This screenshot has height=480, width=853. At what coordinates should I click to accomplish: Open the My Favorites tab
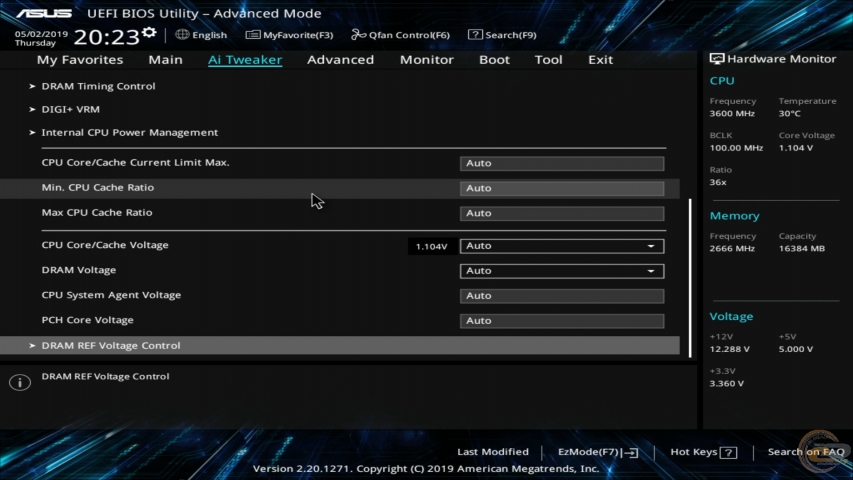click(x=80, y=60)
